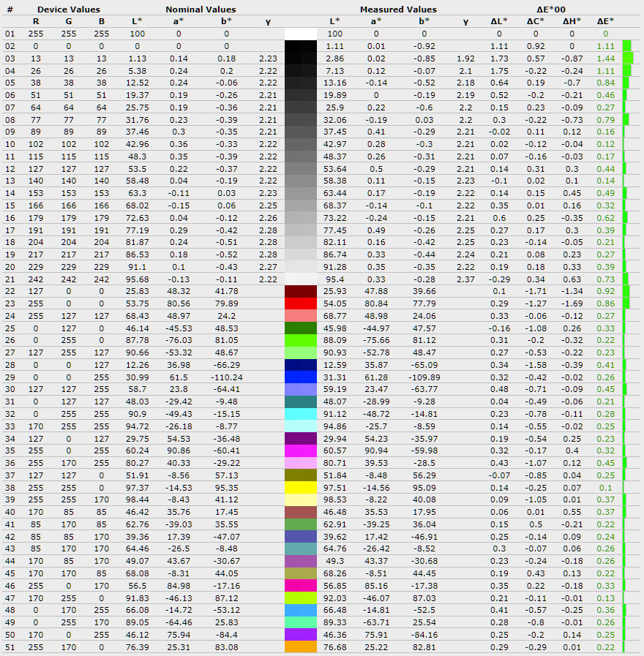
Task: Select the black swatch in row 02
Action: tap(300, 46)
